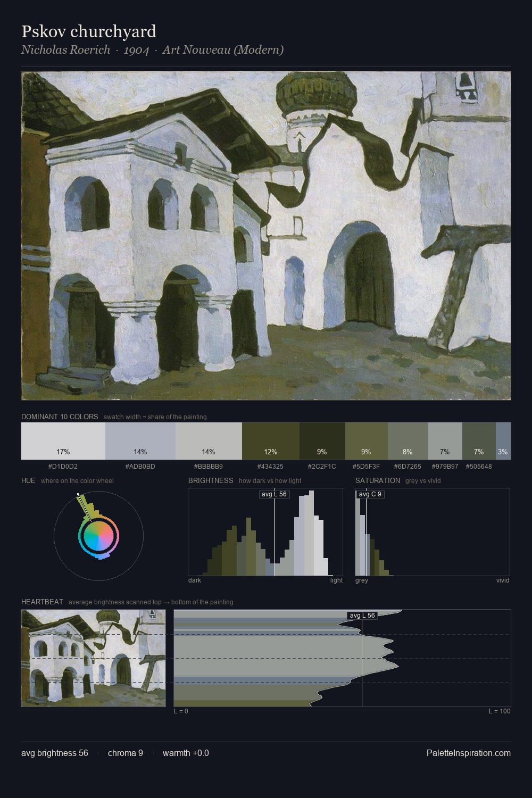Screen dimensions: 532x798
Task: Select the #ADB0BD 14% color swatch
Action: tap(140, 440)
